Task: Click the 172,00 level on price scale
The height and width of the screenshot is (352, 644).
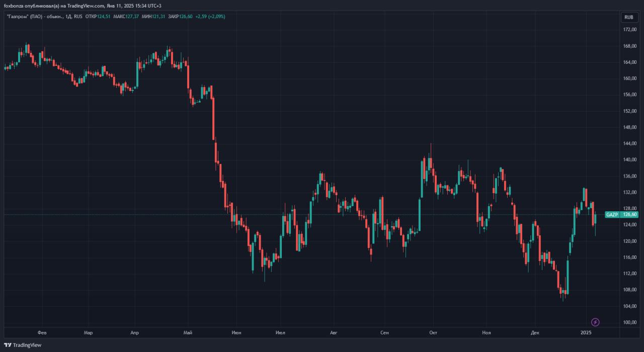Action: coord(630,30)
